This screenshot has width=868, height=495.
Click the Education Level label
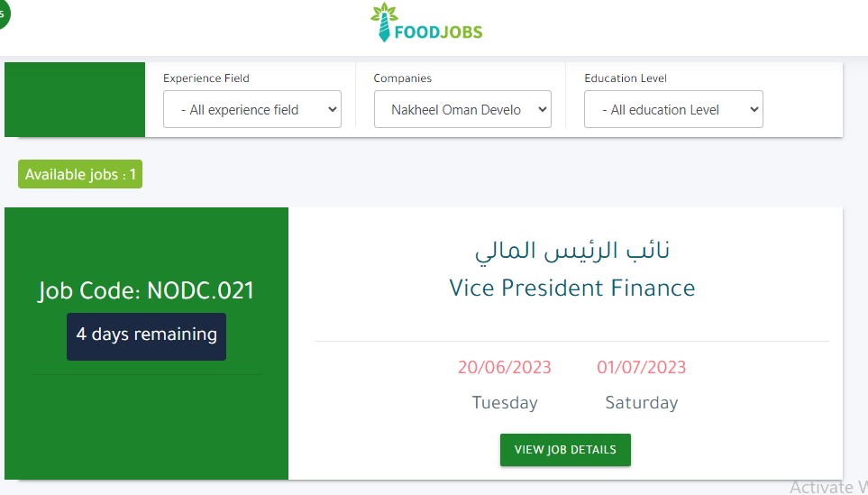click(x=626, y=78)
